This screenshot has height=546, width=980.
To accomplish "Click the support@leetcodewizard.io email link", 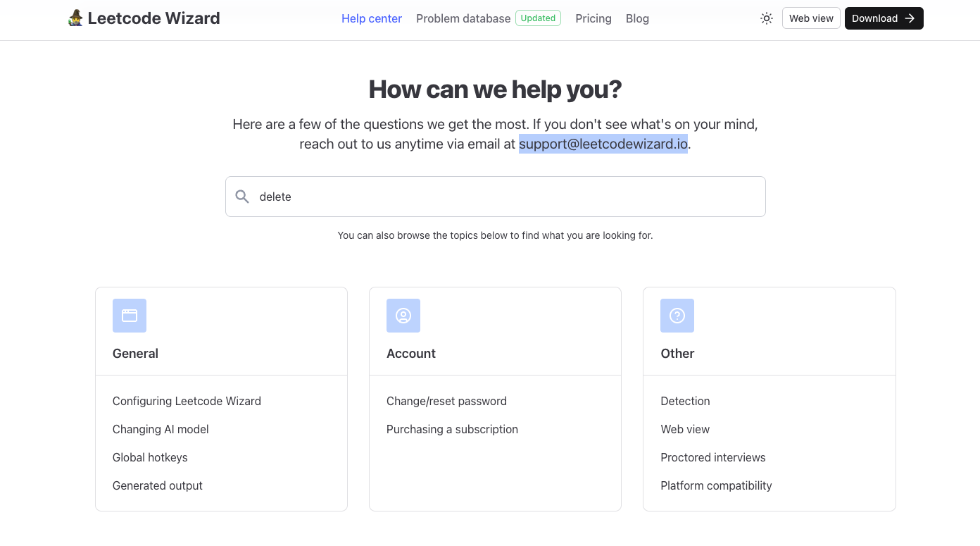I will 603,144.
